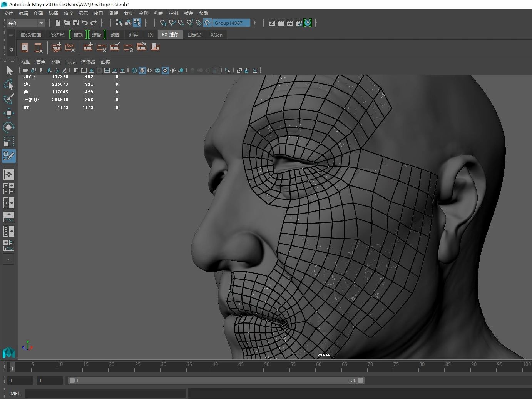Image resolution: width=532 pixels, height=399 pixels.
Task: Select the Lasso selection tool
Action: coord(8,85)
